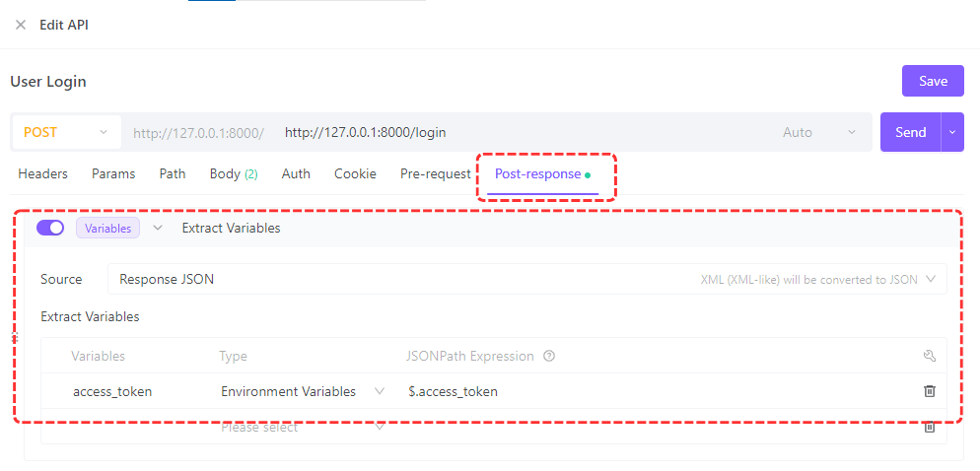Open the Send button's dropdown arrow
980x471 pixels.
pyautogui.click(x=952, y=132)
